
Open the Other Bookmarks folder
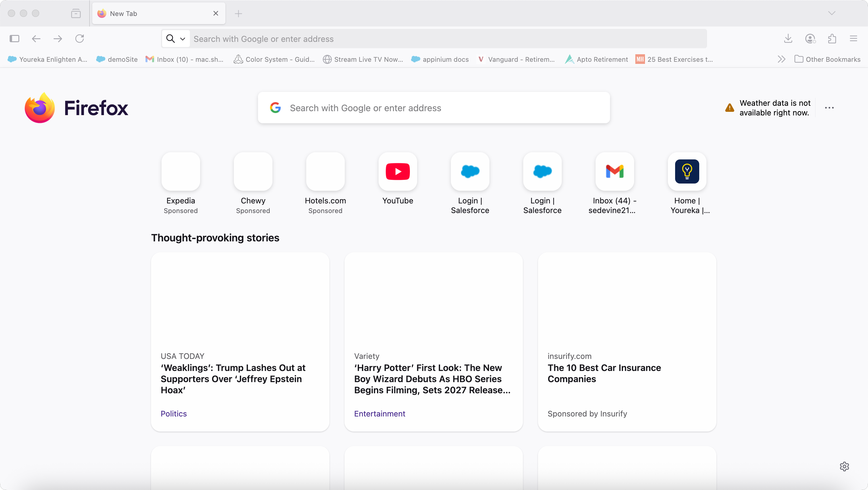pos(827,59)
